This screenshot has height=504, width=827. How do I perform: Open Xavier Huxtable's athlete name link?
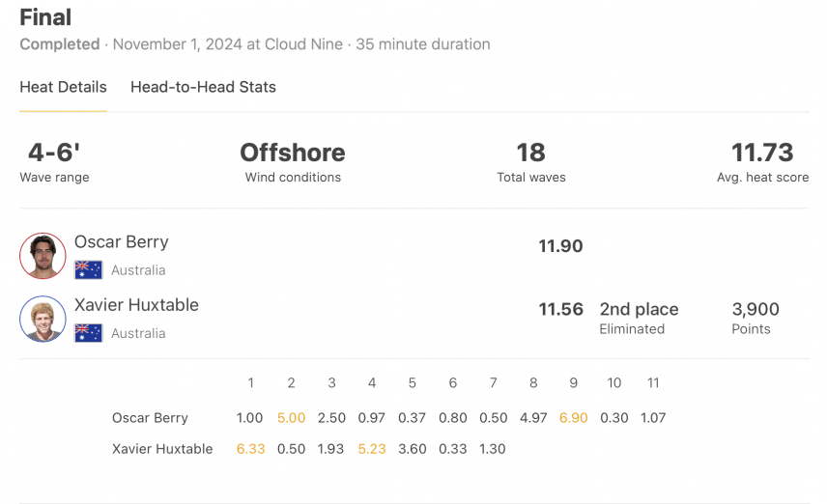136,305
